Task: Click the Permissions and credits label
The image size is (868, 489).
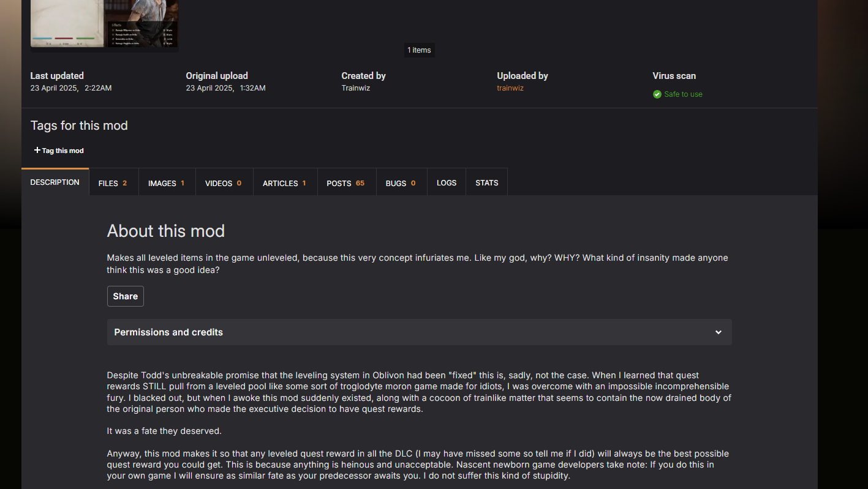Action: pos(168,332)
